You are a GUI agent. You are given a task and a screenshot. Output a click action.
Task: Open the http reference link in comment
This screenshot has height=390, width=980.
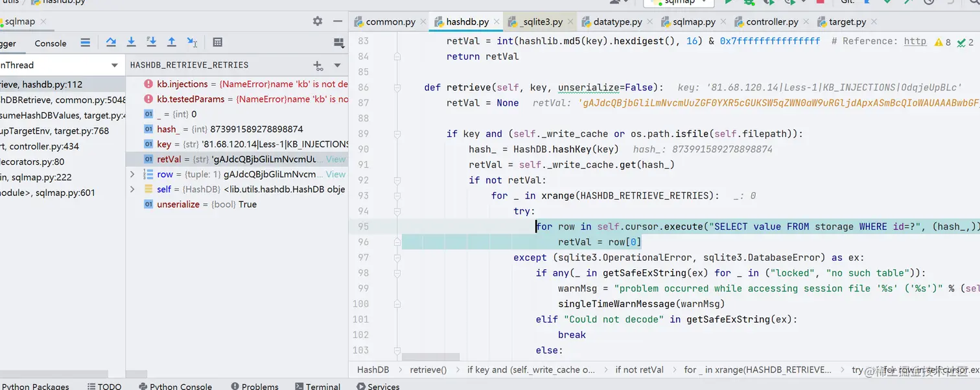pyautogui.click(x=915, y=41)
